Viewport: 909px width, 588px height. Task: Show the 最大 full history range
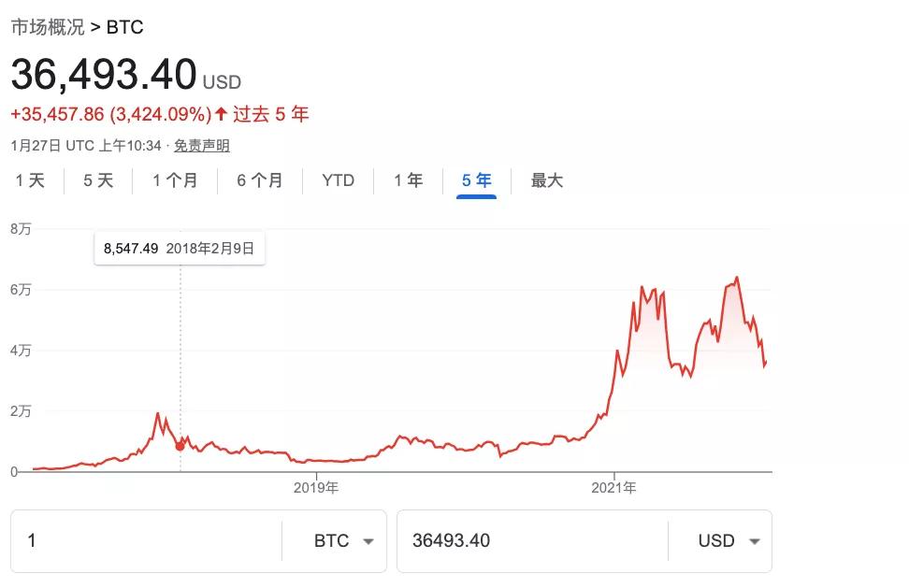(x=547, y=180)
